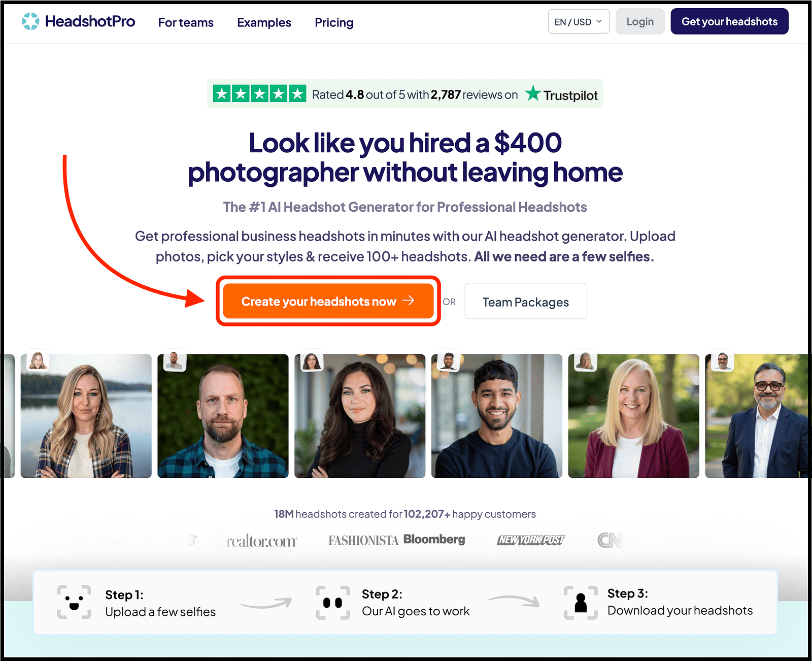Click the Step 3 person silhouette icon
The width and height of the screenshot is (812, 661).
[581, 603]
